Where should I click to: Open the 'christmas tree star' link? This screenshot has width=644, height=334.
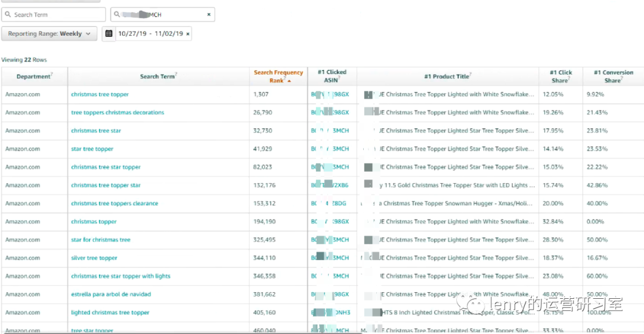point(96,131)
